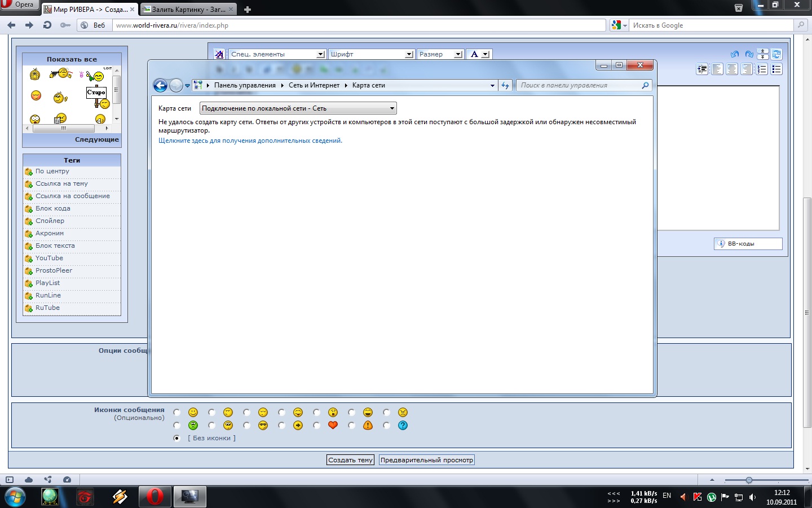The width and height of the screenshot is (812, 508).
Task: Refresh the Карта сети window address bar
Action: [x=505, y=85]
